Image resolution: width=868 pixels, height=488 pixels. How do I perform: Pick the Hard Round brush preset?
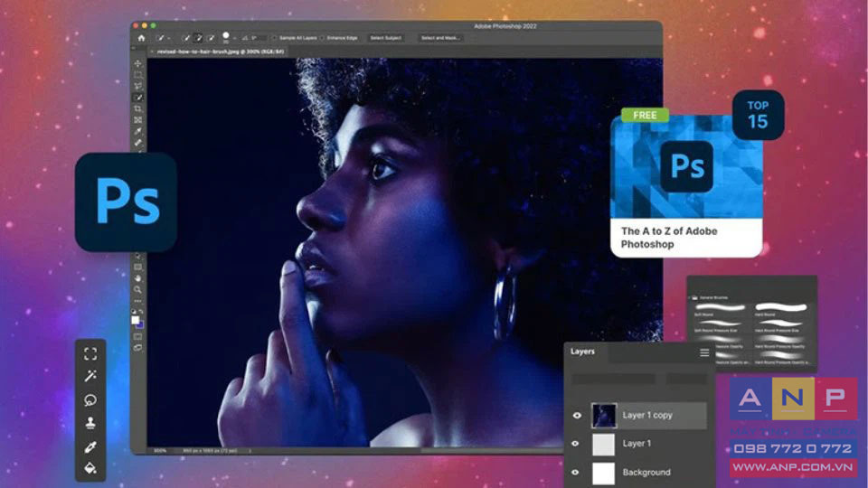(x=781, y=309)
